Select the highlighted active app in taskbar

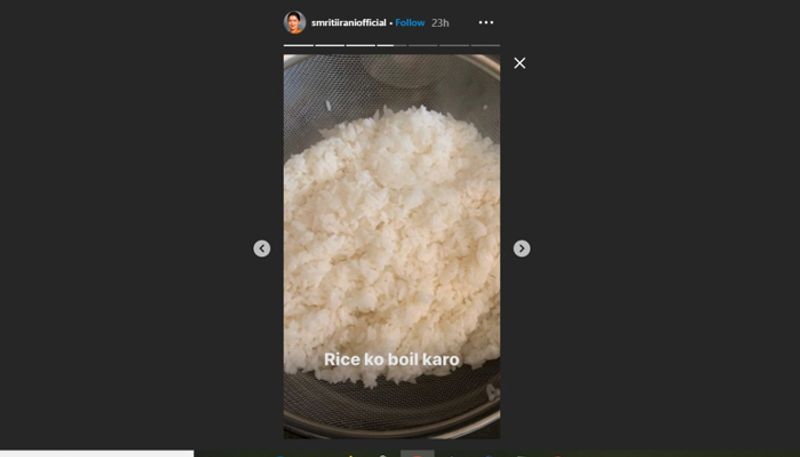click(x=417, y=453)
